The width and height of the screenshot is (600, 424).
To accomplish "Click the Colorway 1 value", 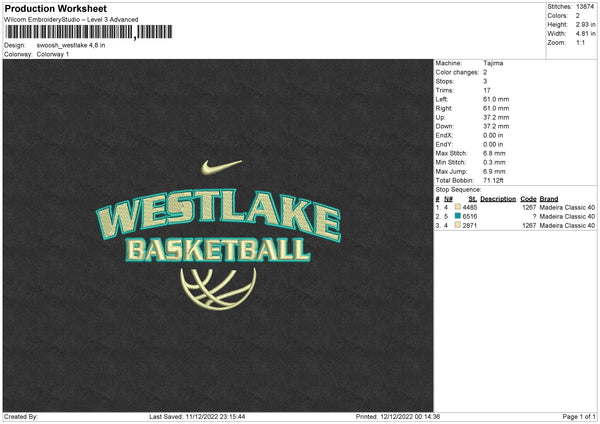I will coord(53,54).
